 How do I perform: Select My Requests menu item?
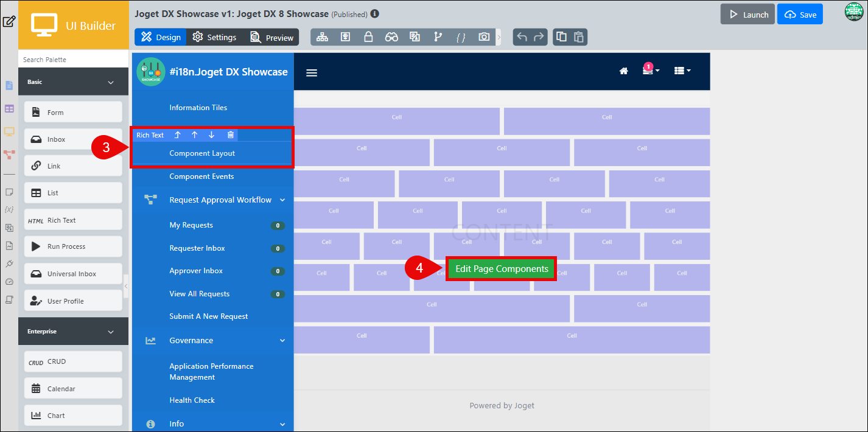tap(191, 225)
